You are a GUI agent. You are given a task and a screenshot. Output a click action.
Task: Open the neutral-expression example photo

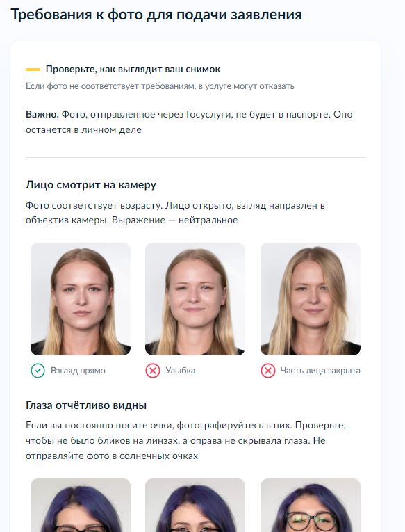(81, 299)
